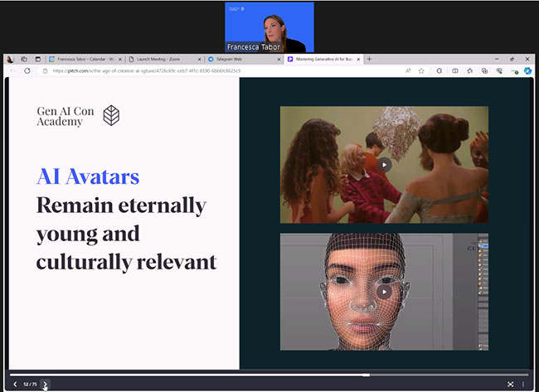Click the slide progress bar handle
This screenshot has width=539, height=392.
pyautogui.click(x=366, y=375)
